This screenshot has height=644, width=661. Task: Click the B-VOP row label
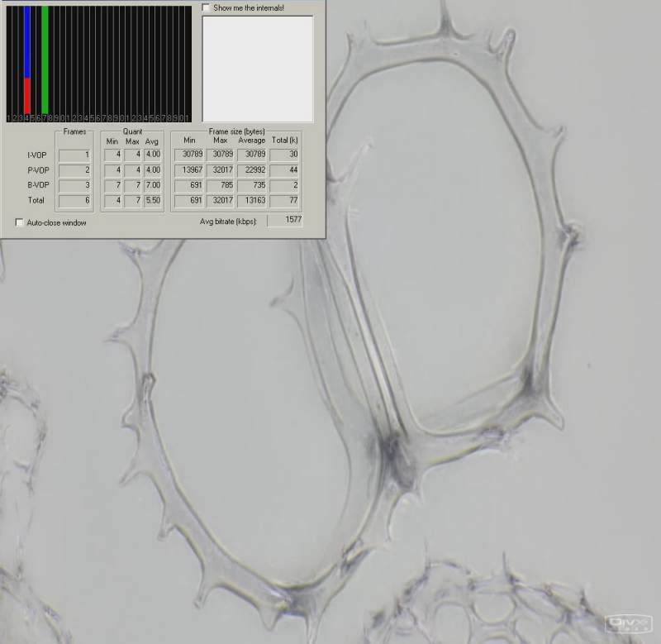38,185
